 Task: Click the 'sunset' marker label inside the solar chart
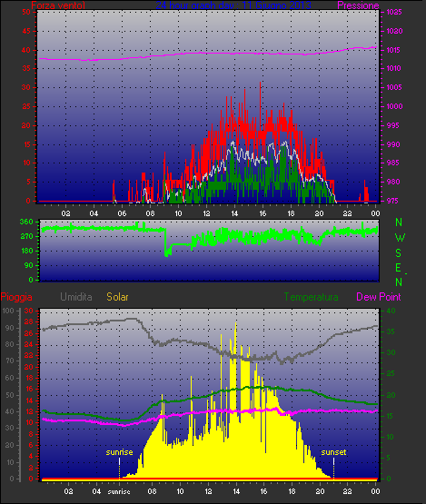click(333, 452)
